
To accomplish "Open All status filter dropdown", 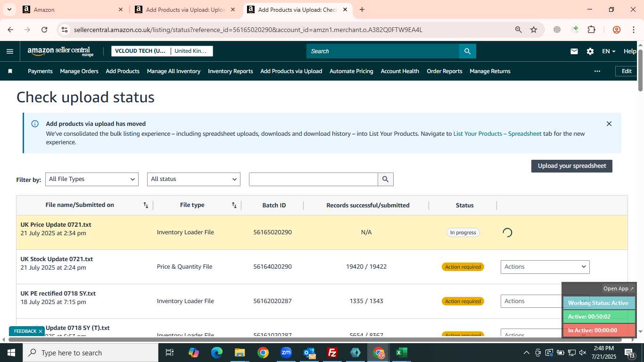I will pos(194,179).
